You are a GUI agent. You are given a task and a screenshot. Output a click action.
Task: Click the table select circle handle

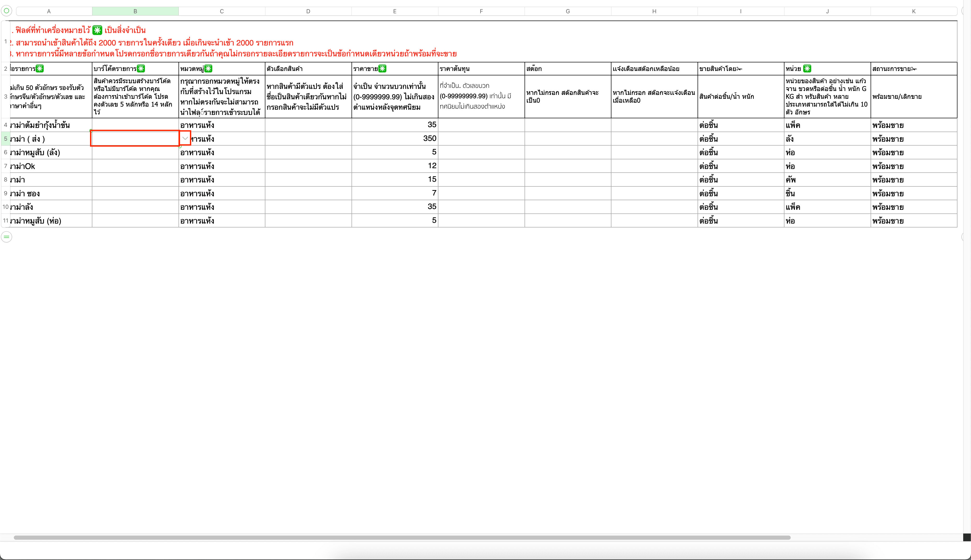tap(7, 11)
